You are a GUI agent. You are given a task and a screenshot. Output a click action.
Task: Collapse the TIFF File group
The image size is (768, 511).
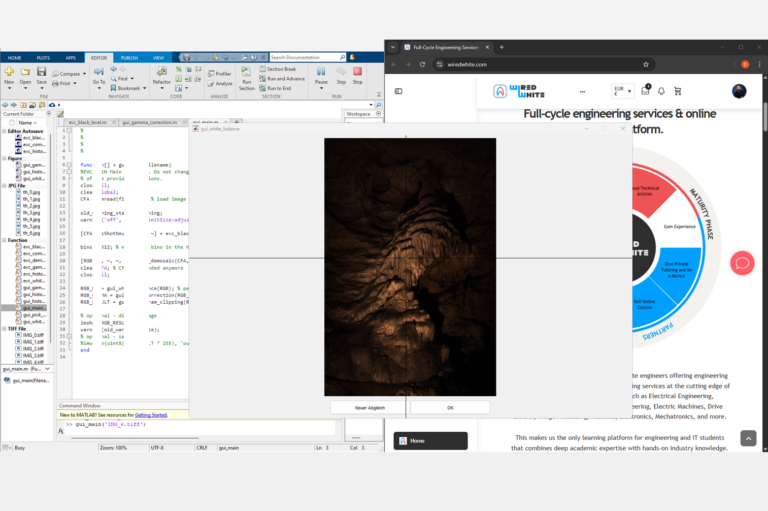pyautogui.click(x=4, y=329)
